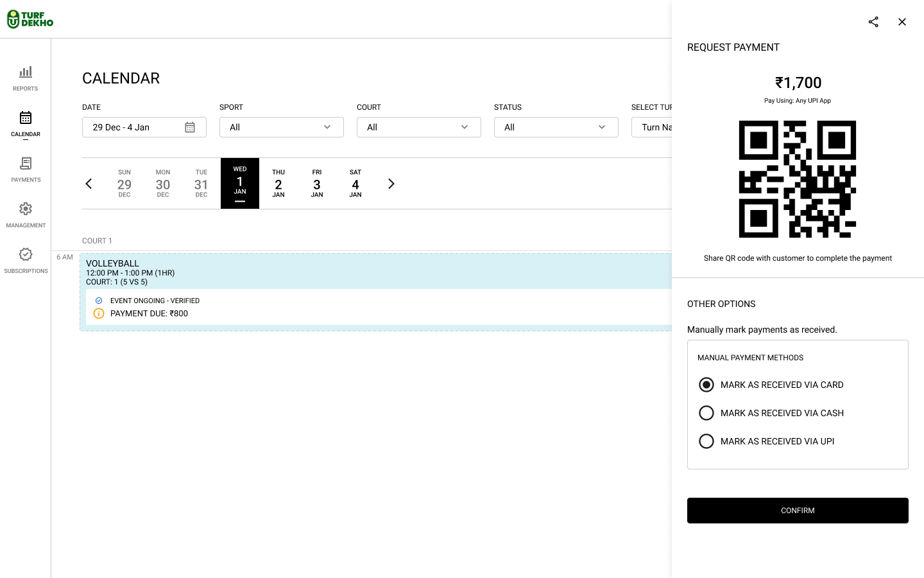Viewport: 924px width, 578px height.
Task: Click the payment due info icon
Action: pyautogui.click(x=99, y=313)
